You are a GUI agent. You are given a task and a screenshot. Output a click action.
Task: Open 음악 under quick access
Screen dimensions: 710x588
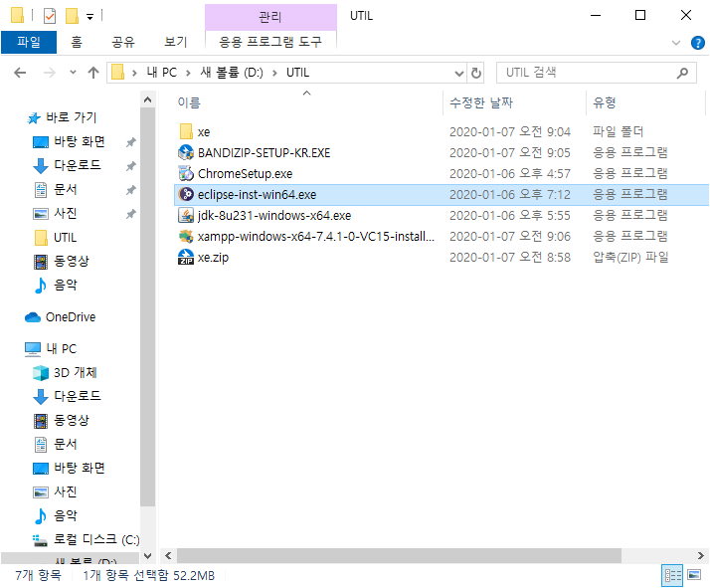coord(56,285)
